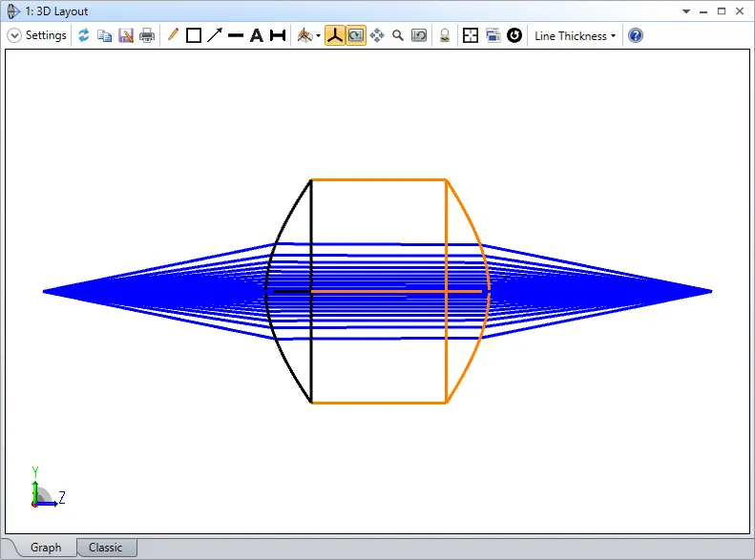Click the Copy to clipboard icon
Screen dimensions: 755x560
coord(105,35)
